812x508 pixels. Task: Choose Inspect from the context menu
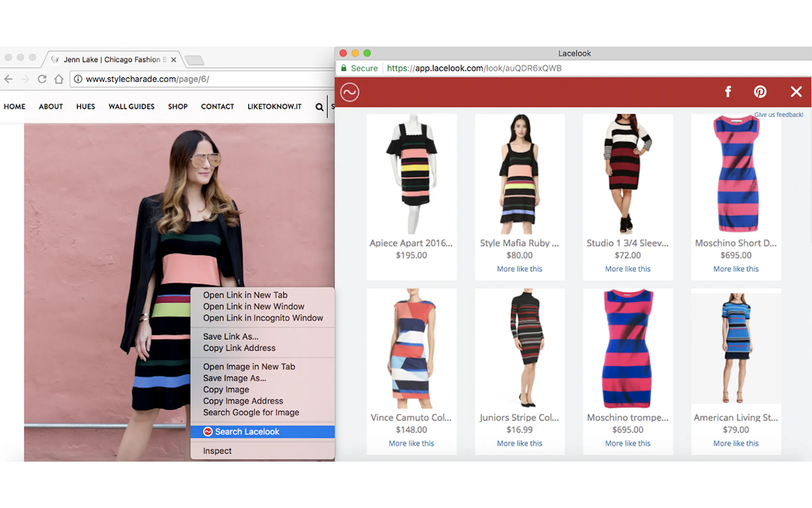click(217, 451)
